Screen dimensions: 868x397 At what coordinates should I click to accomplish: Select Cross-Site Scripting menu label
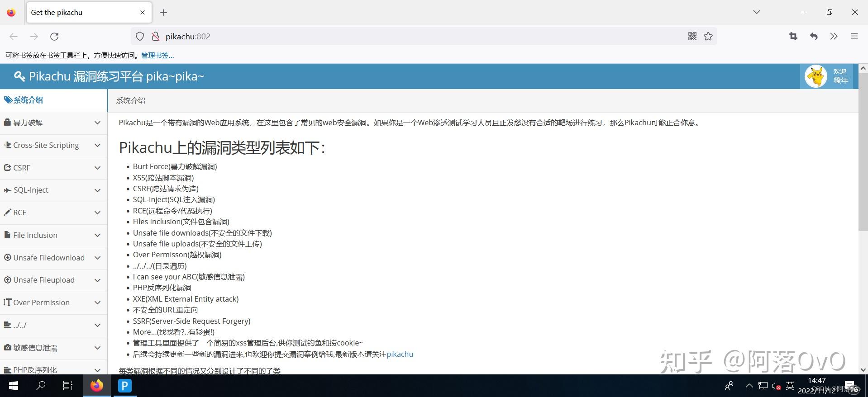click(x=46, y=145)
